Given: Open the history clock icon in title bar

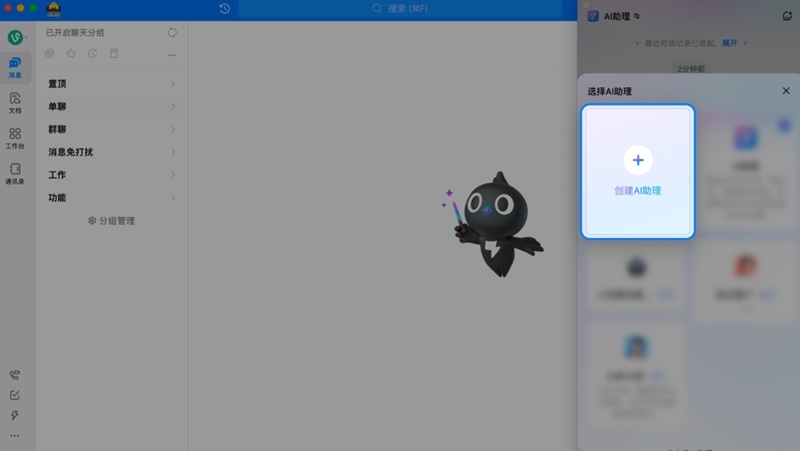Looking at the screenshot, I should 224,9.
